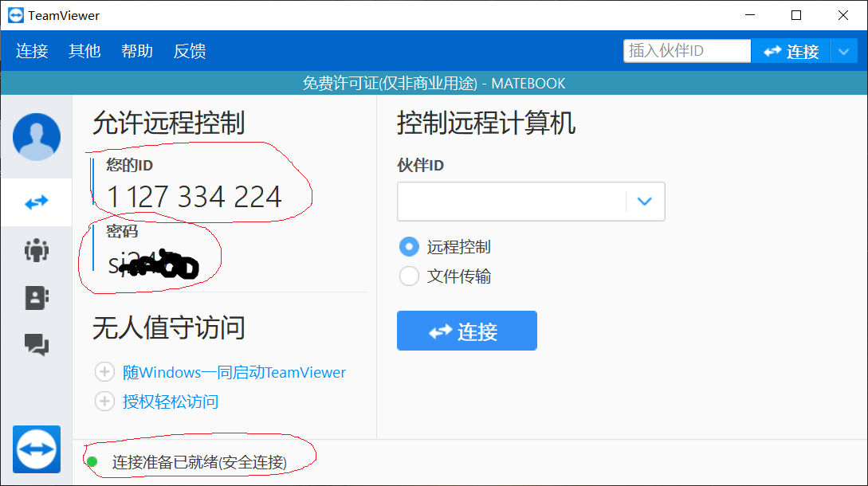Expand the 伙伴ID history dropdown arrow
The width and height of the screenshot is (868, 486).
pyautogui.click(x=644, y=202)
